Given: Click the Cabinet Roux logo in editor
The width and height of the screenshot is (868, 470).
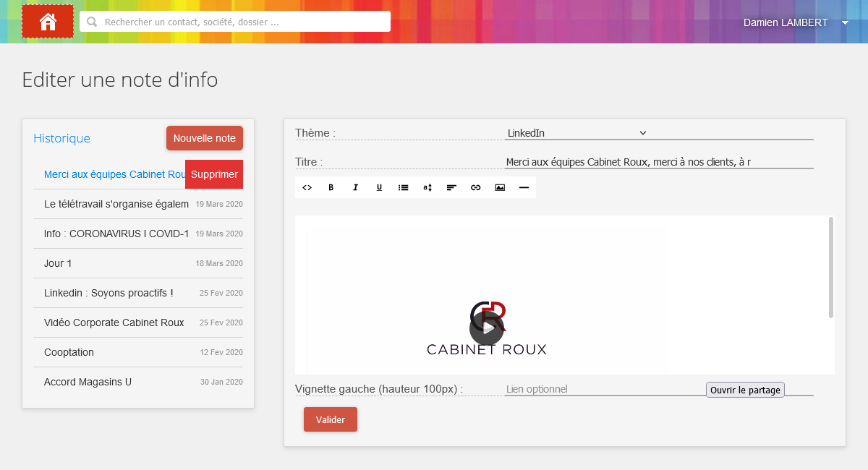Looking at the screenshot, I should [487, 329].
